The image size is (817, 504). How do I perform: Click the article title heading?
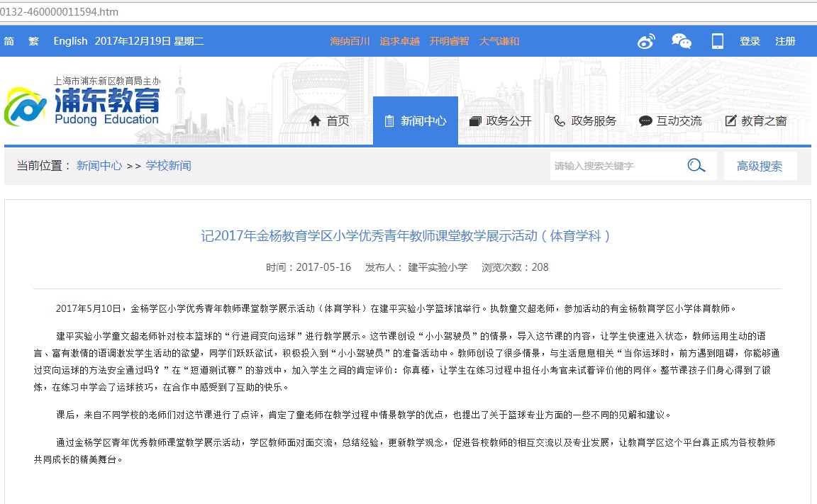406,236
